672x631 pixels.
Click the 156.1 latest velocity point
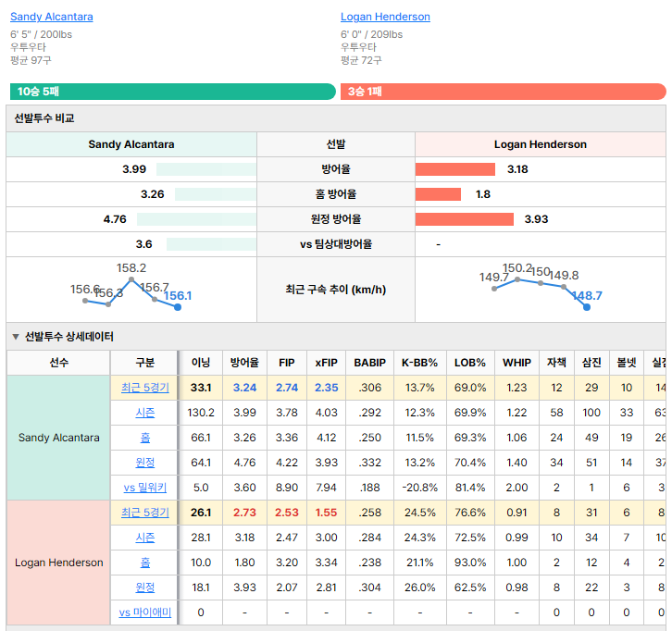(178, 307)
